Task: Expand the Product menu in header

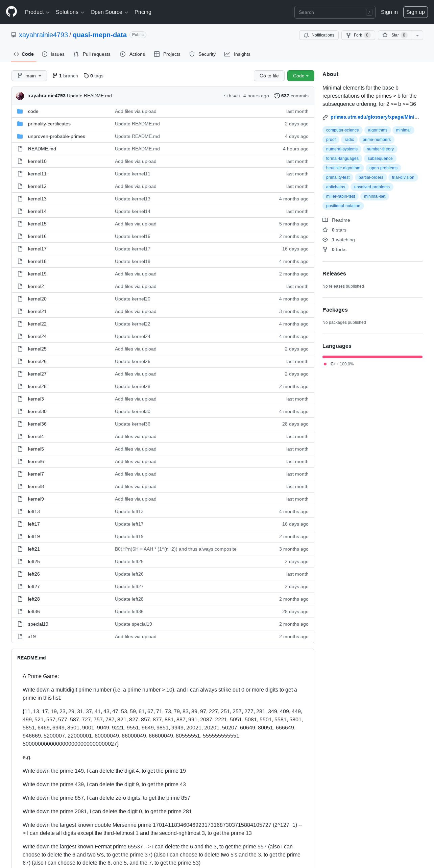Action: (37, 12)
